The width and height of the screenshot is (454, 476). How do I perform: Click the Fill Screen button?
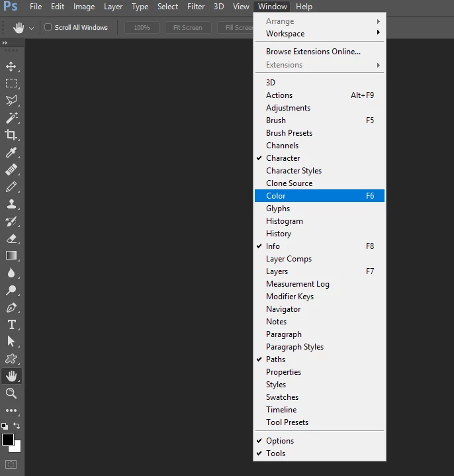[236, 28]
